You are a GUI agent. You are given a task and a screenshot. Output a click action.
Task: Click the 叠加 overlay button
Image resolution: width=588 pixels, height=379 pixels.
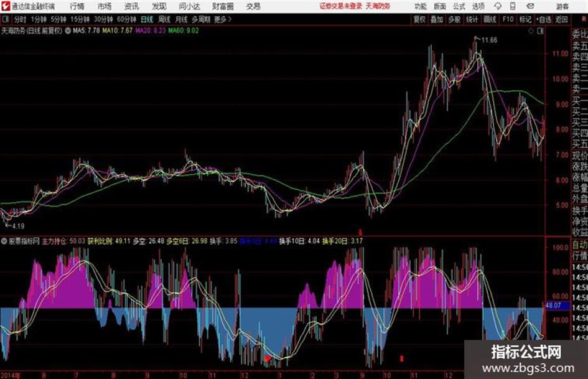point(437,19)
